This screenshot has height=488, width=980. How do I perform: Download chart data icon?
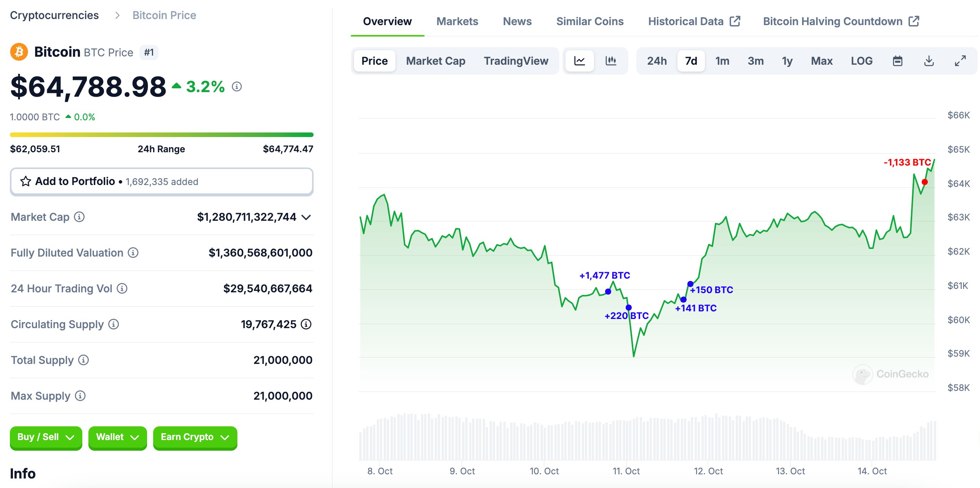coord(929,61)
